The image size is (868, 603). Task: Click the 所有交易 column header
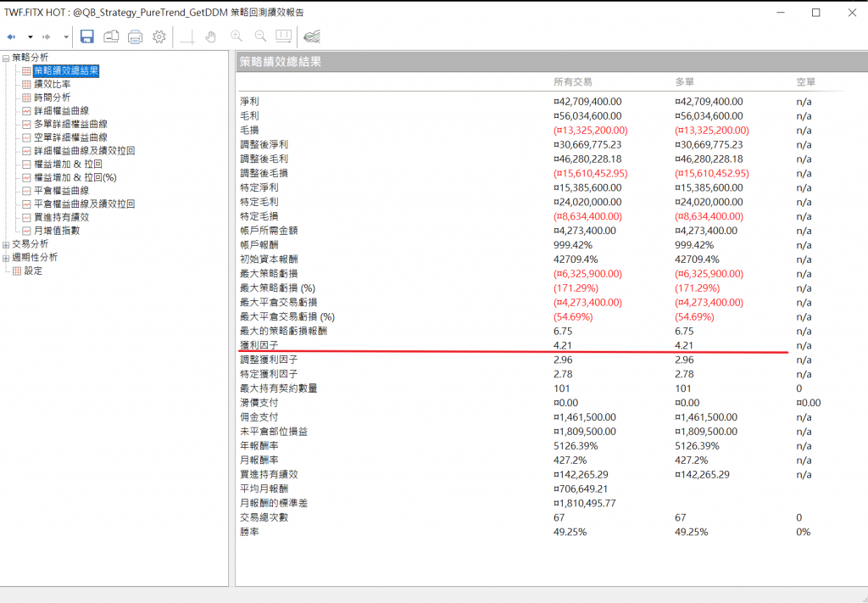[573, 82]
